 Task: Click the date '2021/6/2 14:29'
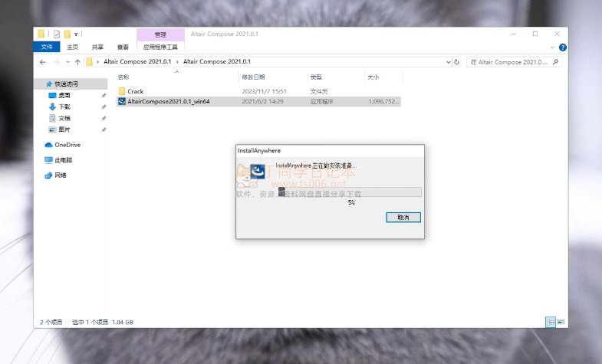click(x=262, y=101)
